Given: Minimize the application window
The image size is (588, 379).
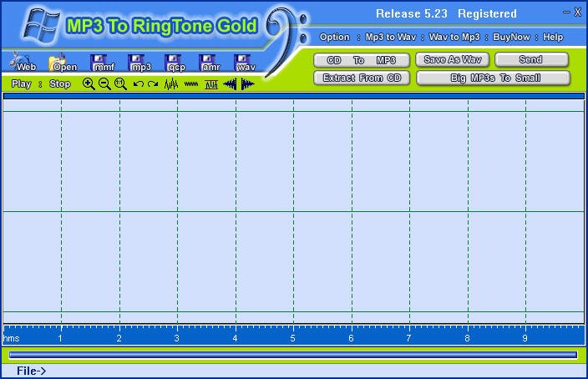Looking at the screenshot, I should [x=566, y=13].
